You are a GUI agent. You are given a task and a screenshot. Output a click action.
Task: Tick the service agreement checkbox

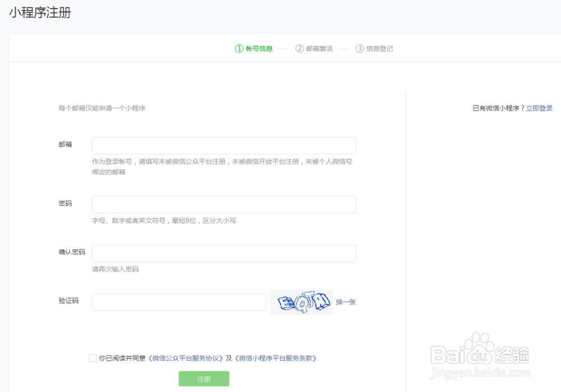pos(93,358)
